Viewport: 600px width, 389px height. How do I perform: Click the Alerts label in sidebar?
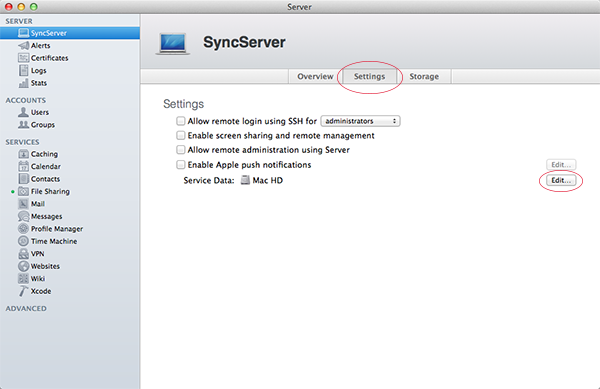coord(41,46)
